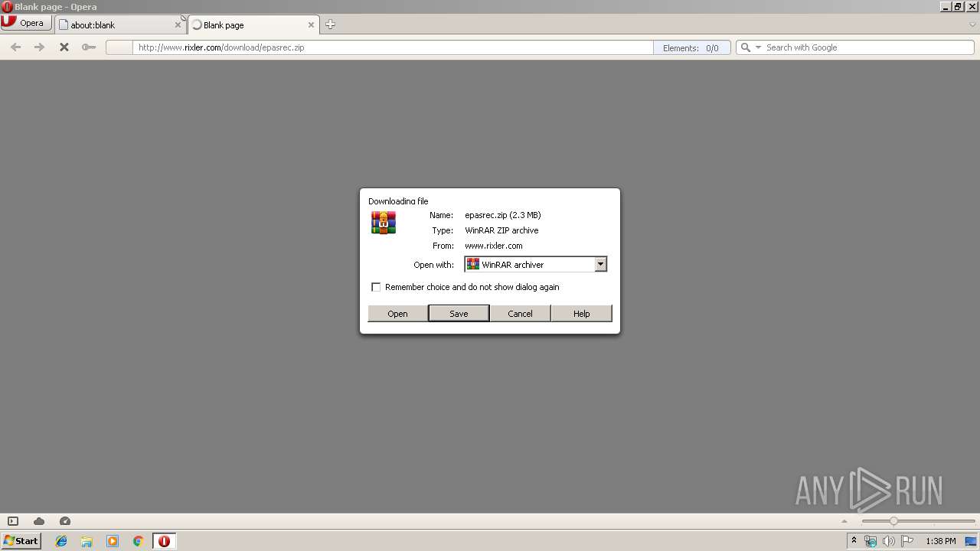
Task: Click the www.rixler.com source text
Action: 494,246
